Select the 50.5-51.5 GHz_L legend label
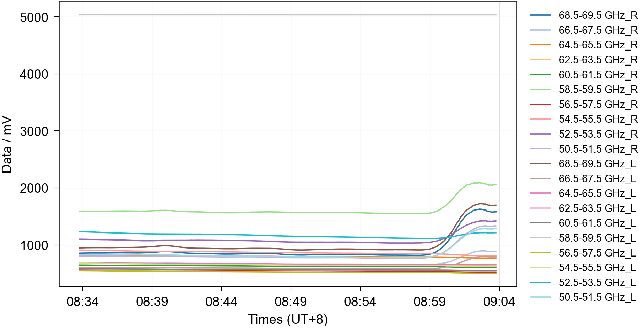This screenshot has height=328, width=644. [x=597, y=297]
